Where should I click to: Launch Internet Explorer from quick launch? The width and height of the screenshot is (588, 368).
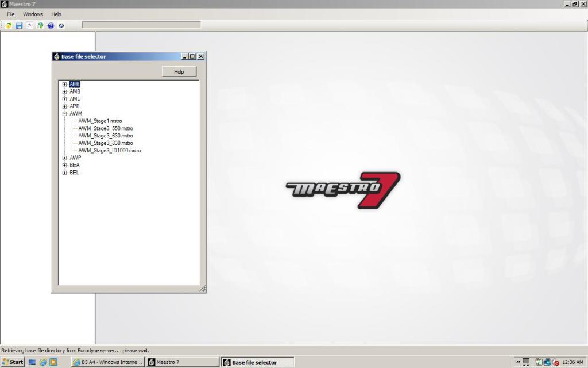42,362
